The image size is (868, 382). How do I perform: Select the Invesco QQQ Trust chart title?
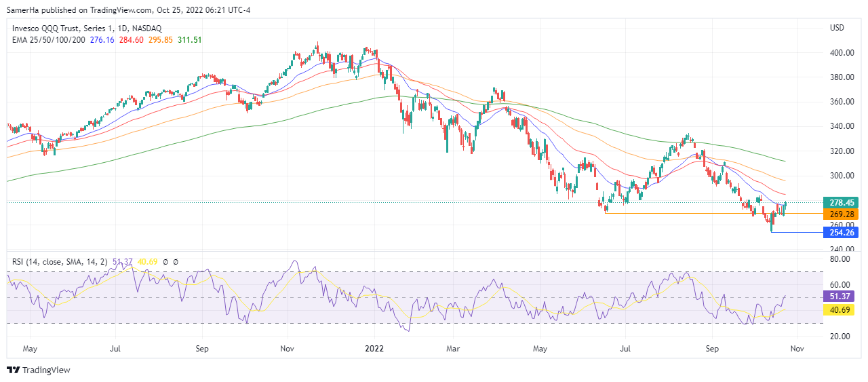pyautogui.click(x=85, y=28)
